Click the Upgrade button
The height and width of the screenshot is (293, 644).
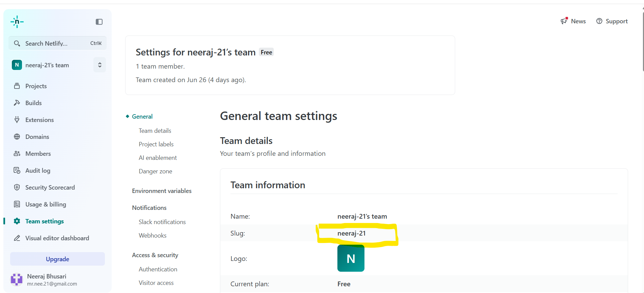tap(58, 259)
